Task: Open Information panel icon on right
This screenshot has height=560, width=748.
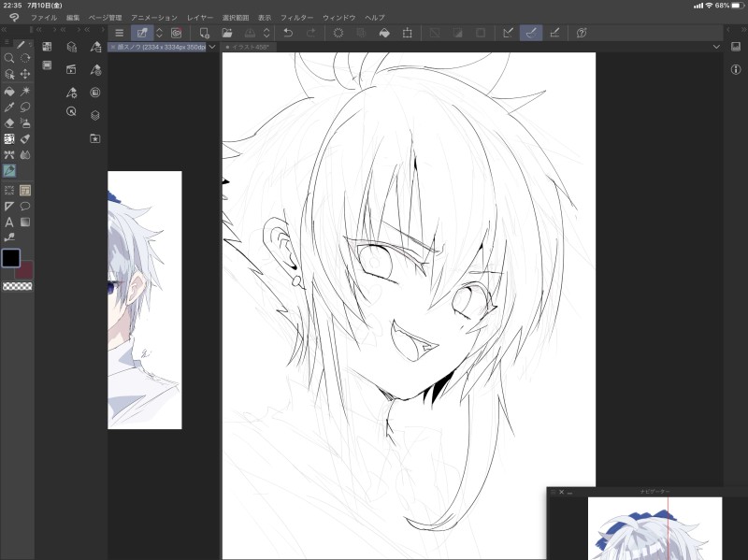Action: click(736, 69)
